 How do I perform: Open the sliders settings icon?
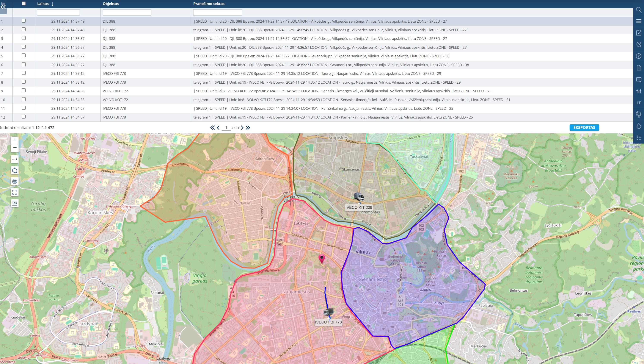pyautogui.click(x=638, y=91)
